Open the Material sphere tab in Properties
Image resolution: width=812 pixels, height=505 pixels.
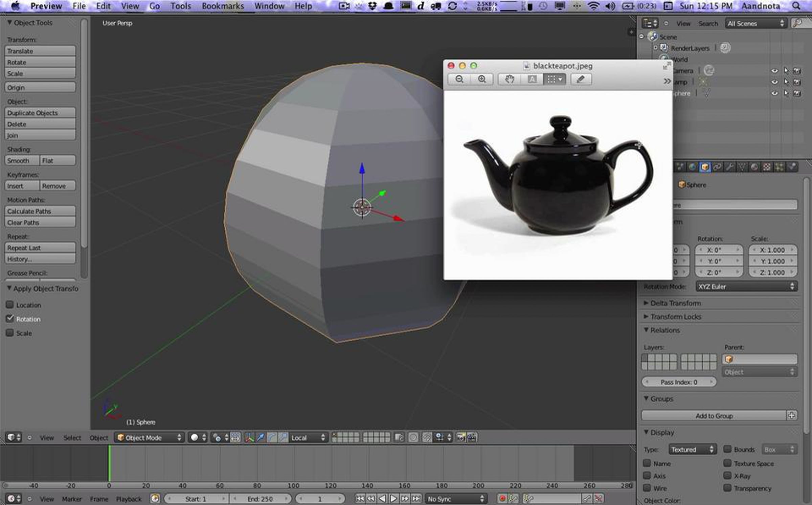click(754, 167)
